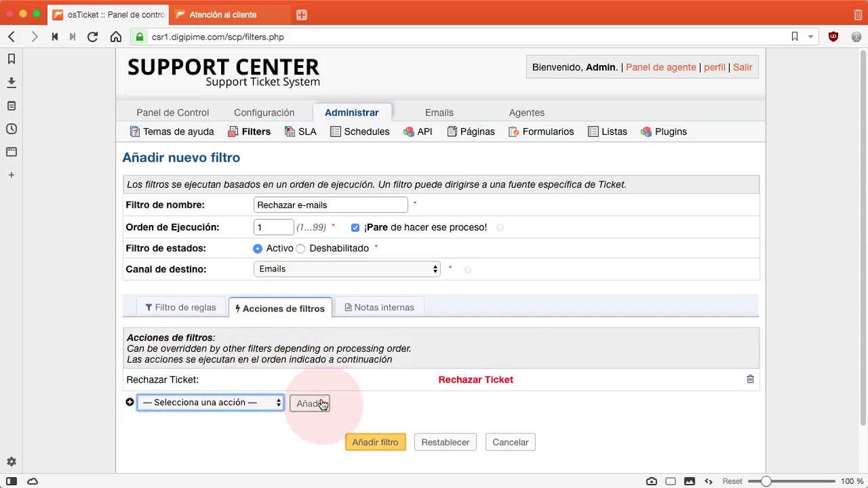Click the Salir logout link
Viewport: 868px width, 488px height.
743,67
